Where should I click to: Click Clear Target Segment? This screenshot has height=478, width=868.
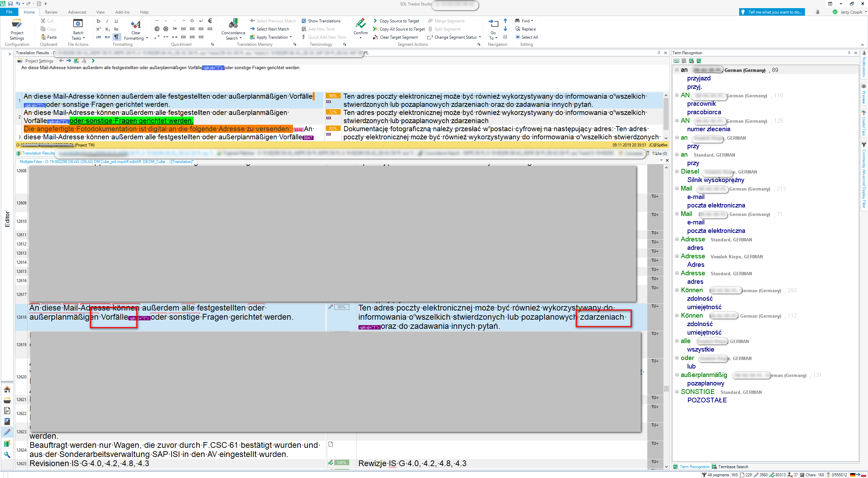(395, 37)
